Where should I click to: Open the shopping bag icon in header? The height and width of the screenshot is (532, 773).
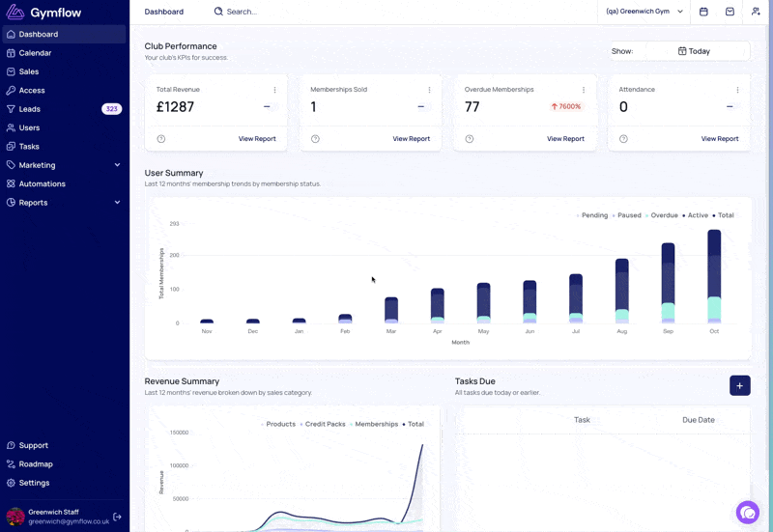pyautogui.click(x=730, y=12)
